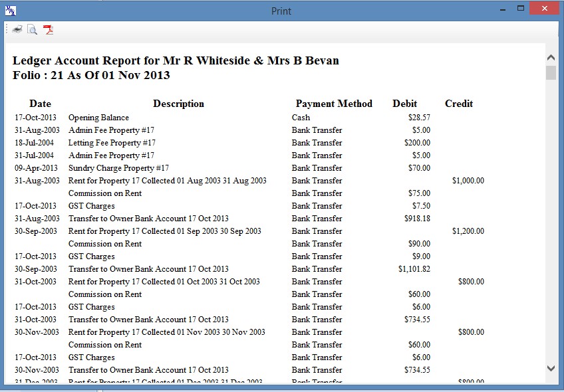Click the Payment Method column header

pyautogui.click(x=334, y=104)
